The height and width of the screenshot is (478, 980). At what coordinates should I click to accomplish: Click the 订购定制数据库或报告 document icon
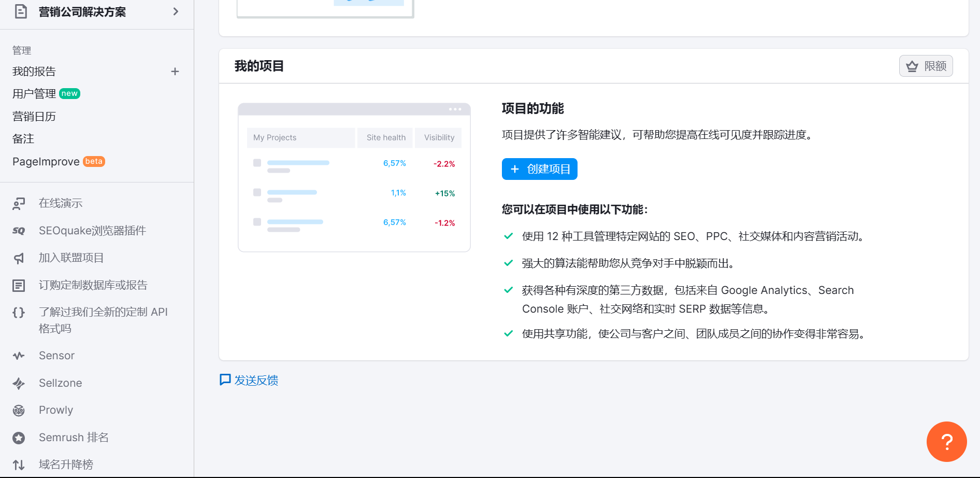(x=19, y=285)
